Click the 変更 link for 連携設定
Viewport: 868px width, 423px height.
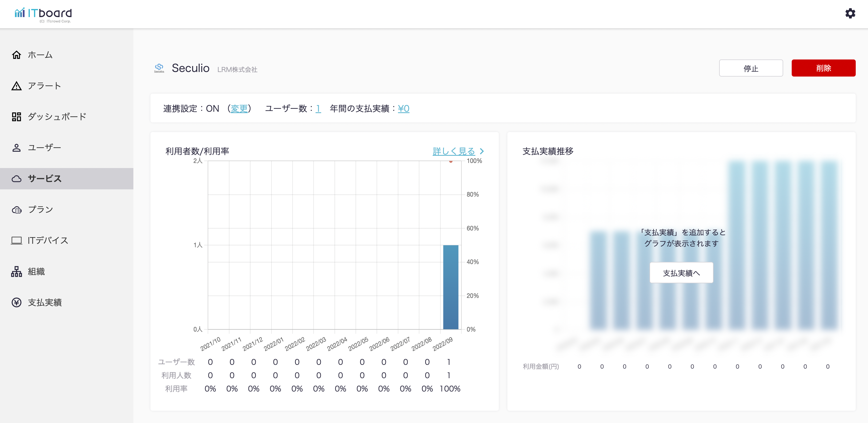pyautogui.click(x=239, y=109)
